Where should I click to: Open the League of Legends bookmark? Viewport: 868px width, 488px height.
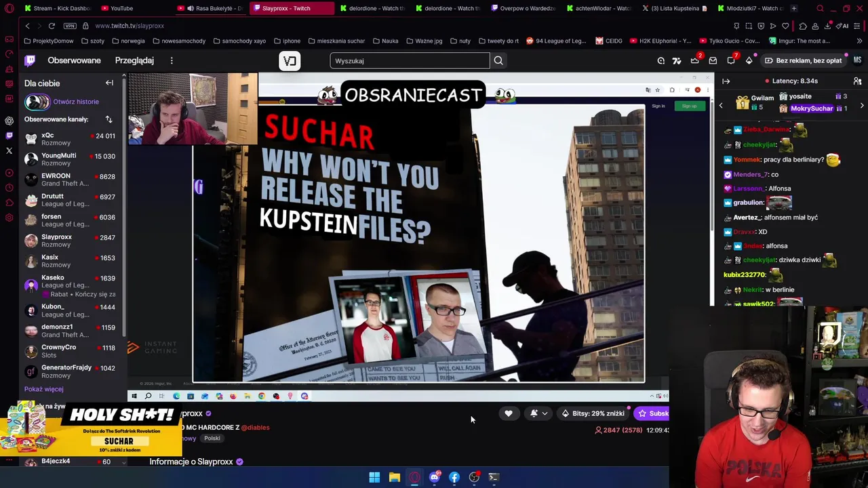coord(556,41)
